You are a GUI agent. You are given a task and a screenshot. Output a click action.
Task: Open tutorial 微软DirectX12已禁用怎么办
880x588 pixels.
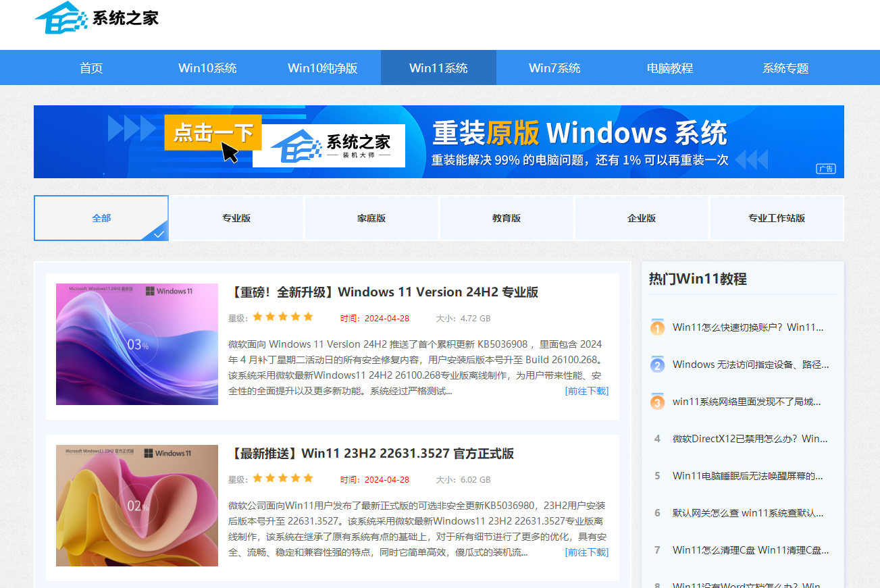[x=750, y=439]
